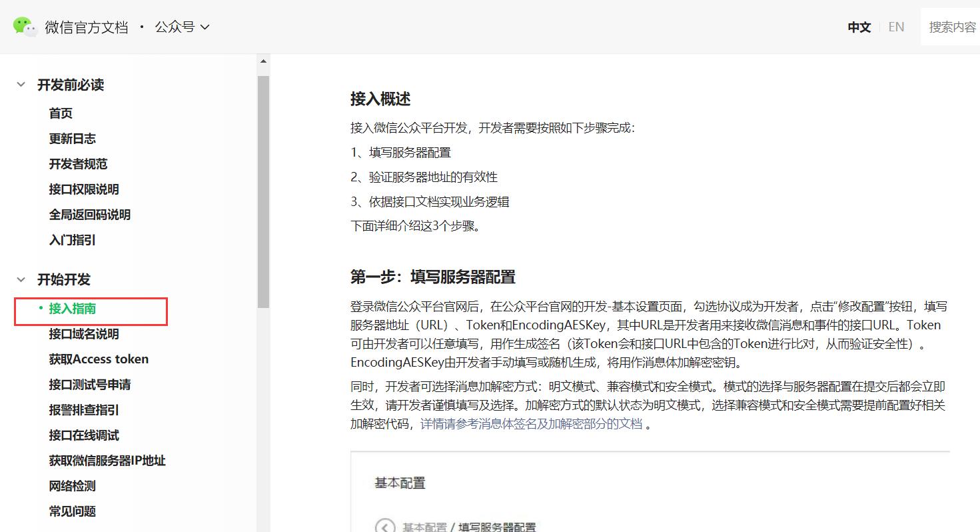Open 网络检测 page
Viewport: 980px width, 532px height.
[73, 486]
